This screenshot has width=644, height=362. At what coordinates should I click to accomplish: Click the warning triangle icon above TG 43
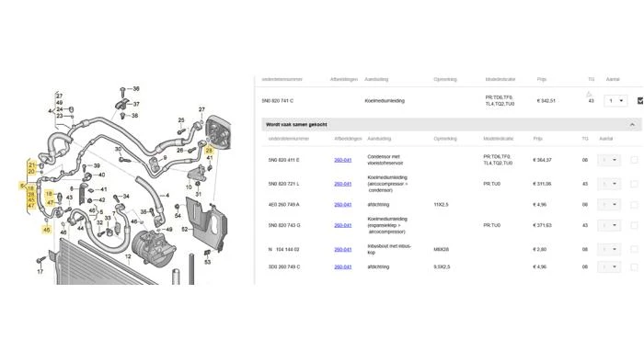pos(589,95)
